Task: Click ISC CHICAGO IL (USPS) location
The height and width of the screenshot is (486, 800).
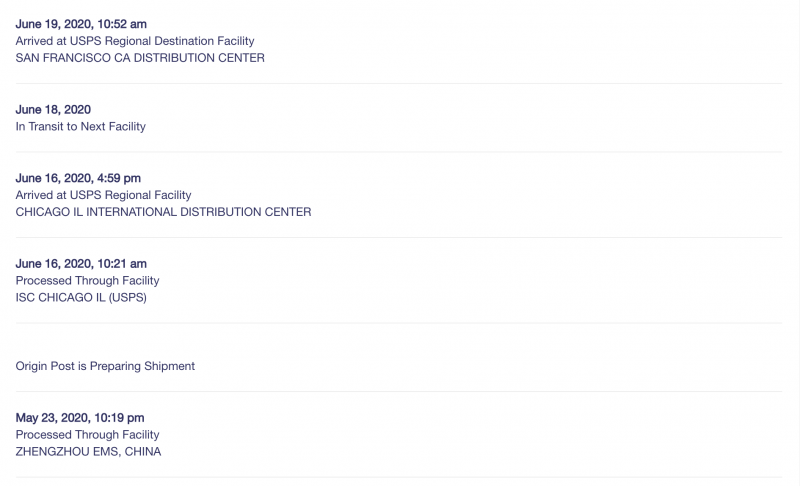Action: coord(81,298)
